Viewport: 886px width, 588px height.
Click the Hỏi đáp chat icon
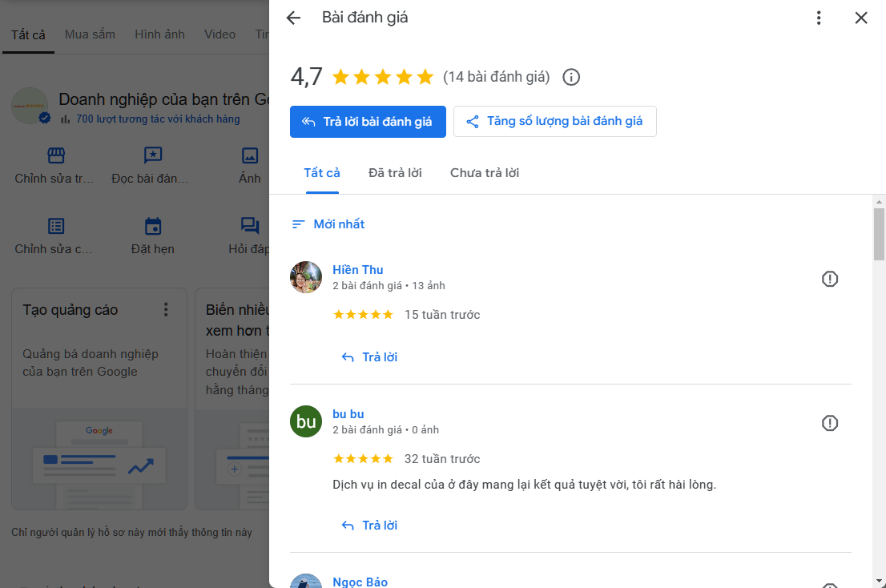250,226
